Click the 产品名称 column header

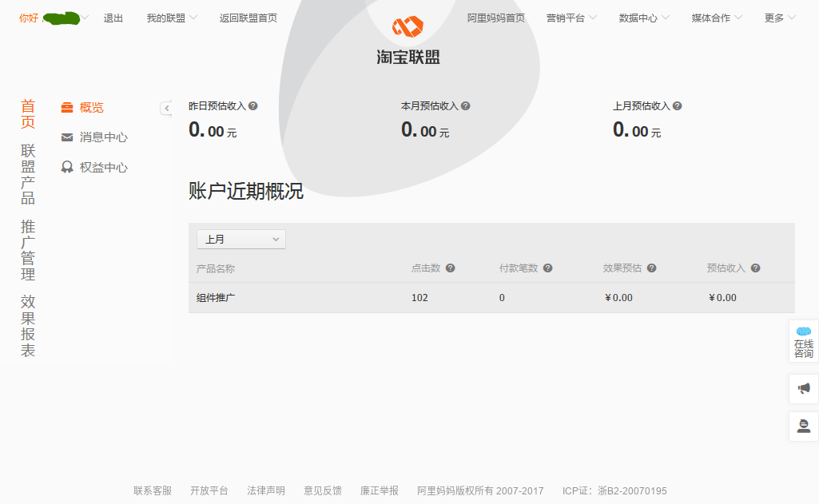(x=216, y=268)
